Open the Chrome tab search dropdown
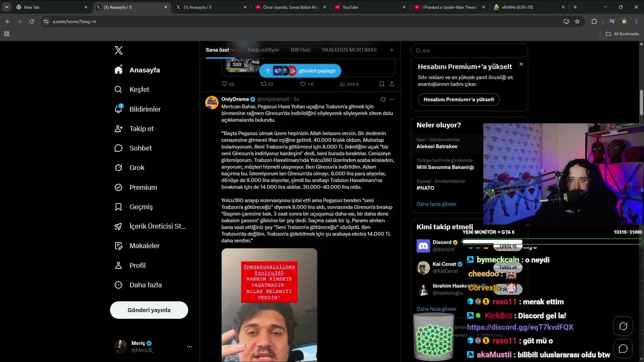 (x=7, y=7)
